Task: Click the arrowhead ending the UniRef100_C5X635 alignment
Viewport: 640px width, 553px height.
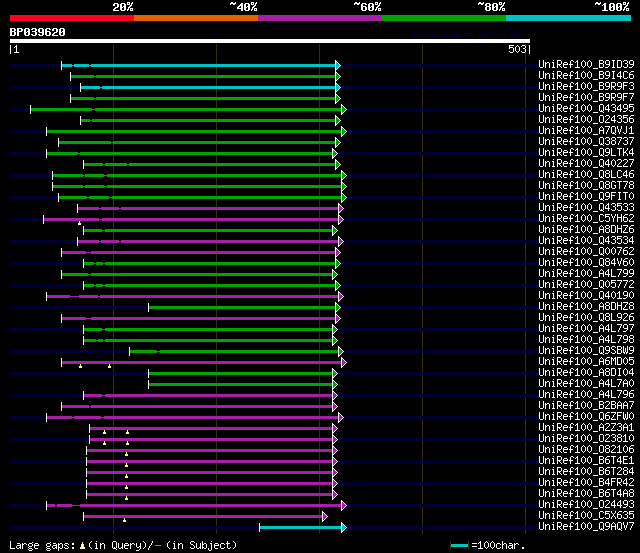Action: pos(324,516)
